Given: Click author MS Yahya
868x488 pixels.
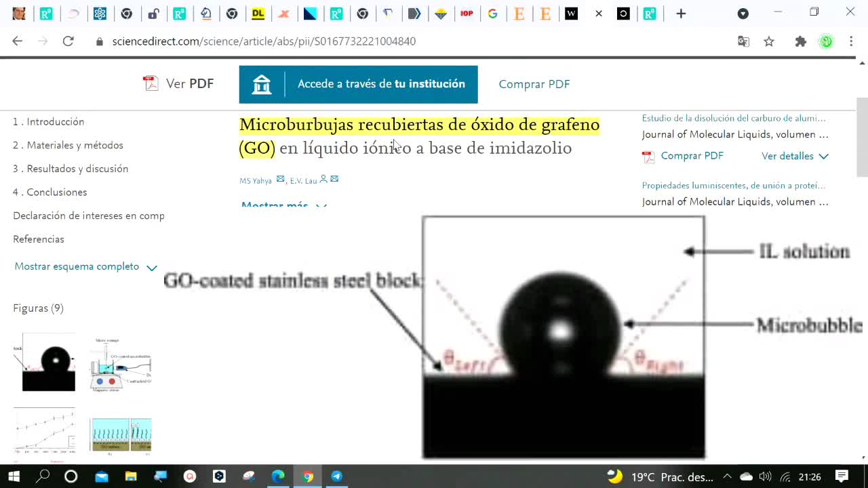Looking at the screenshot, I should [256, 181].
